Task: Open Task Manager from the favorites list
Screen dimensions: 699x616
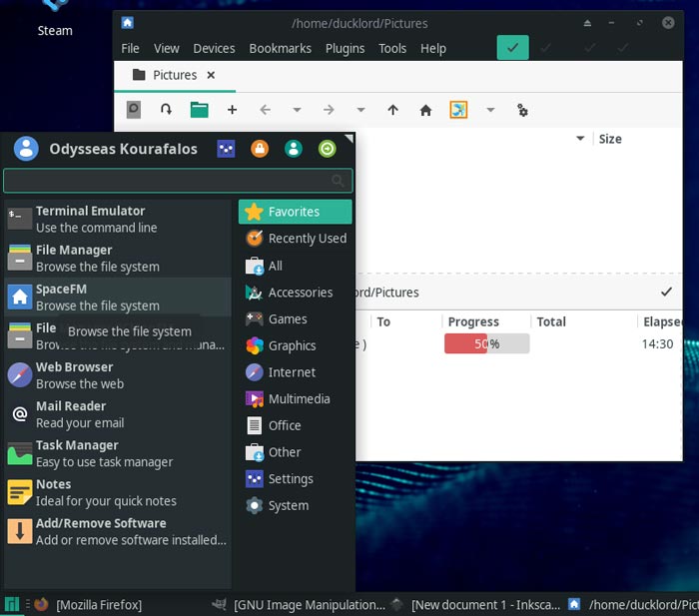Action: click(90, 453)
